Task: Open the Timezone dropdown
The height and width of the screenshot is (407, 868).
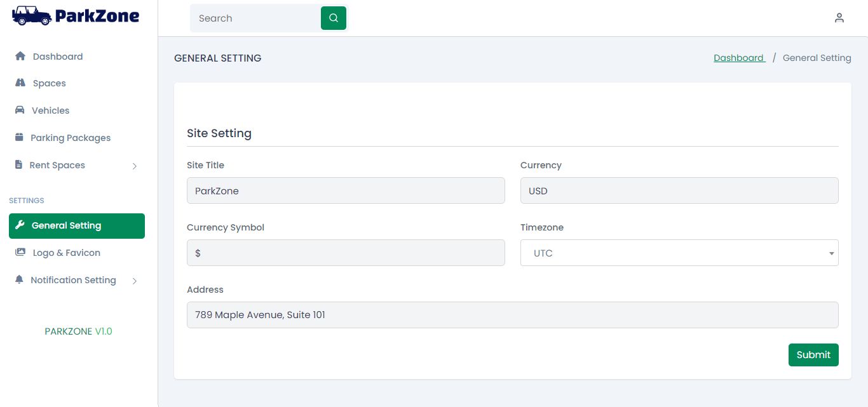Action: click(x=679, y=253)
